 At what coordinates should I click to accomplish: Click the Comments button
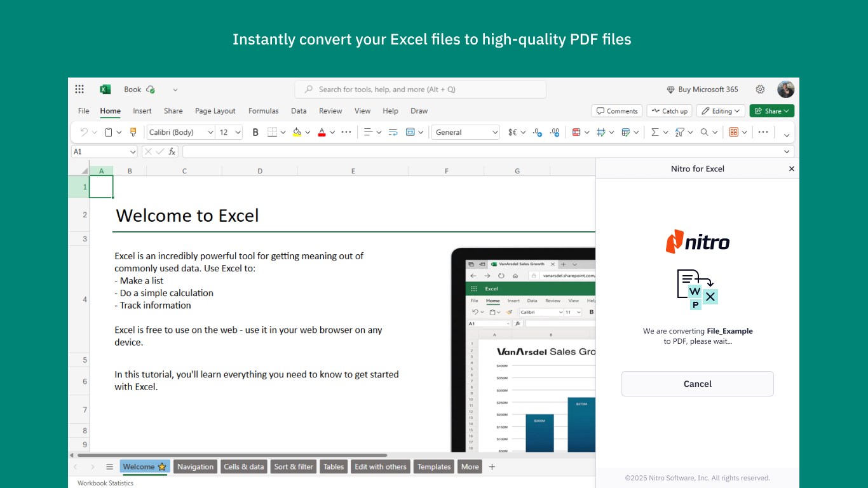pyautogui.click(x=617, y=111)
